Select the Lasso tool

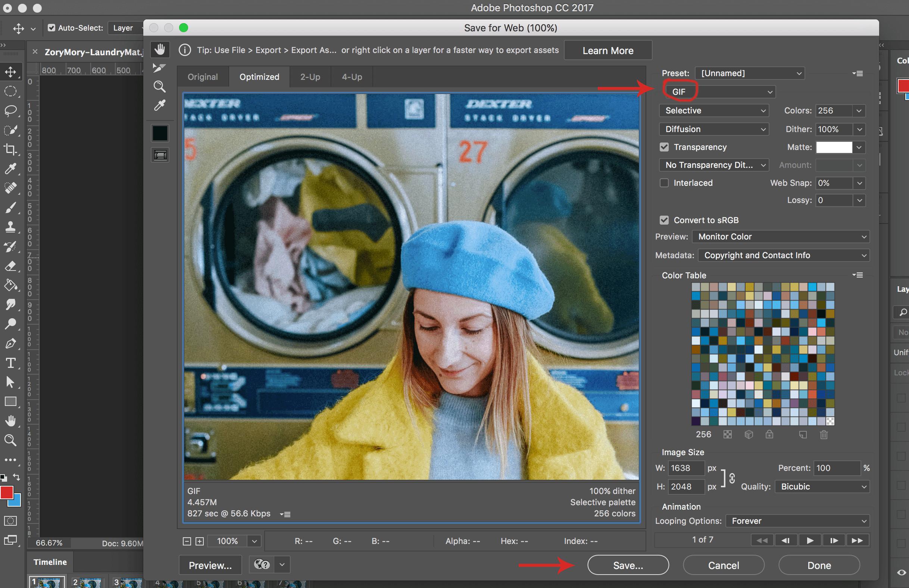(x=11, y=110)
